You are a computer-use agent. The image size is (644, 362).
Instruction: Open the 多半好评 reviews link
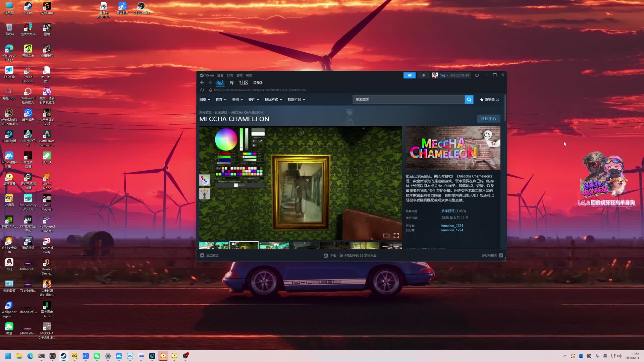pyautogui.click(x=448, y=211)
